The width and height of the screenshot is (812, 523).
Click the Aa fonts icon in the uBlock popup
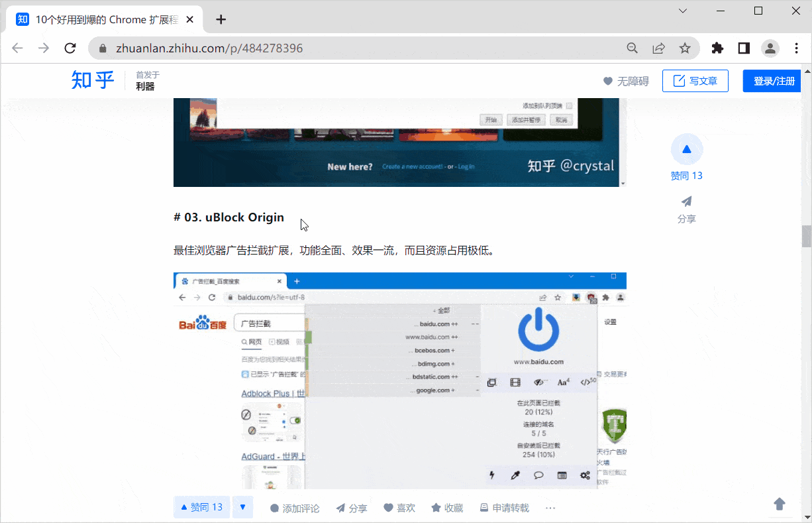tap(563, 382)
